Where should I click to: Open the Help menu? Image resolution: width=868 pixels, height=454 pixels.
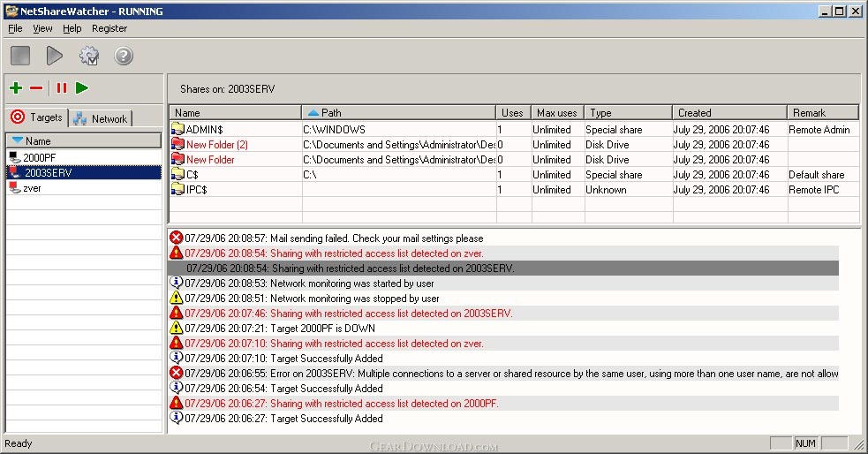coord(72,28)
